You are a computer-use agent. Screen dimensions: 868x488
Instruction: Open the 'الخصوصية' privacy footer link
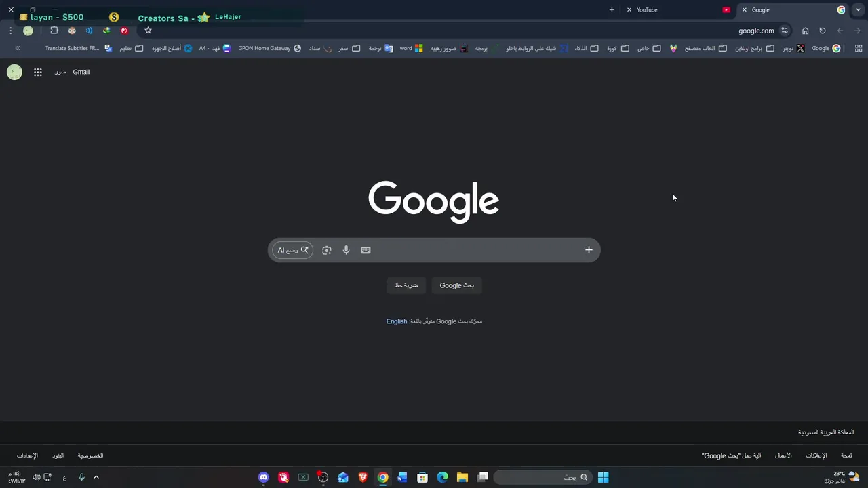pos(90,455)
